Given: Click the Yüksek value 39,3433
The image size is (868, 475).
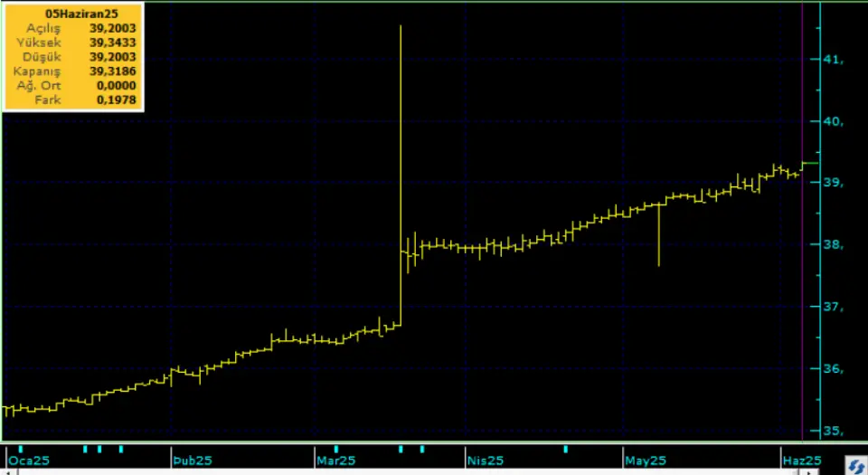Looking at the screenshot, I should pos(112,43).
